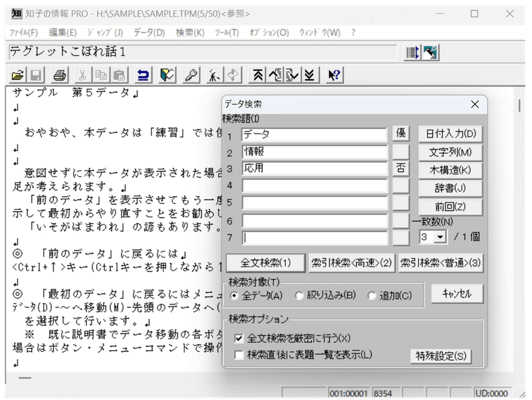Open the ジャンプ(J) menu
The width and height of the screenshot is (532, 400).
[x=105, y=33]
